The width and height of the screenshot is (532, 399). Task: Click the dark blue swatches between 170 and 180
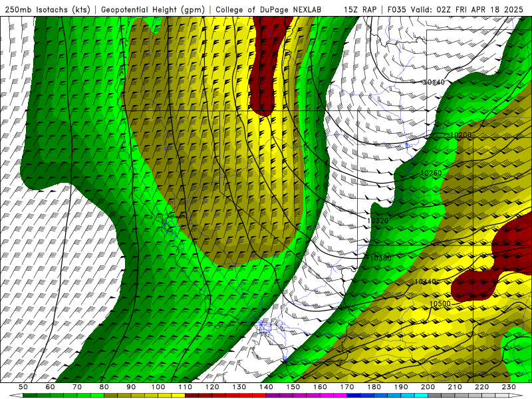tap(360, 396)
